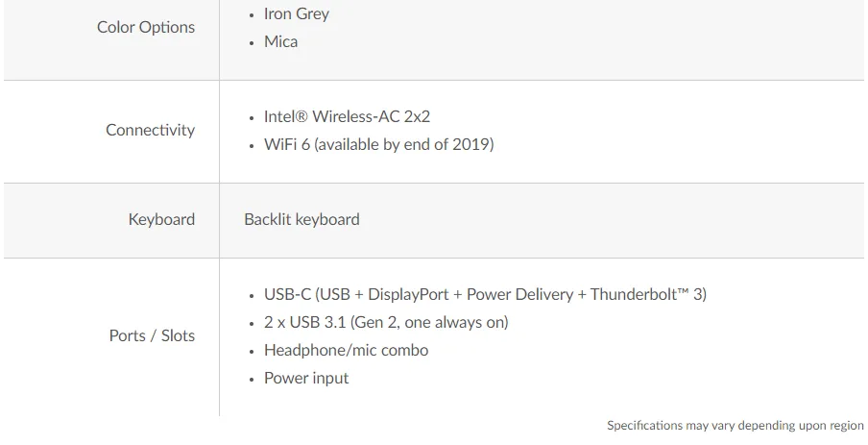The image size is (868, 445).
Task: Select the Iron Grey color option
Action: tap(296, 14)
